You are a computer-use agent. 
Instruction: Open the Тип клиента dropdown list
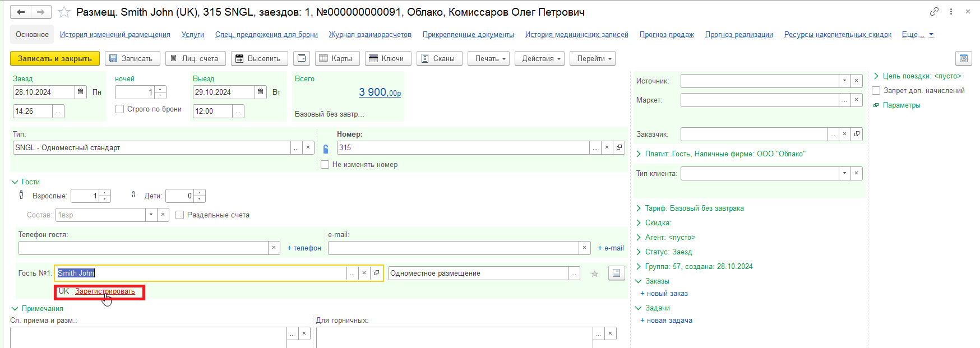click(844, 173)
